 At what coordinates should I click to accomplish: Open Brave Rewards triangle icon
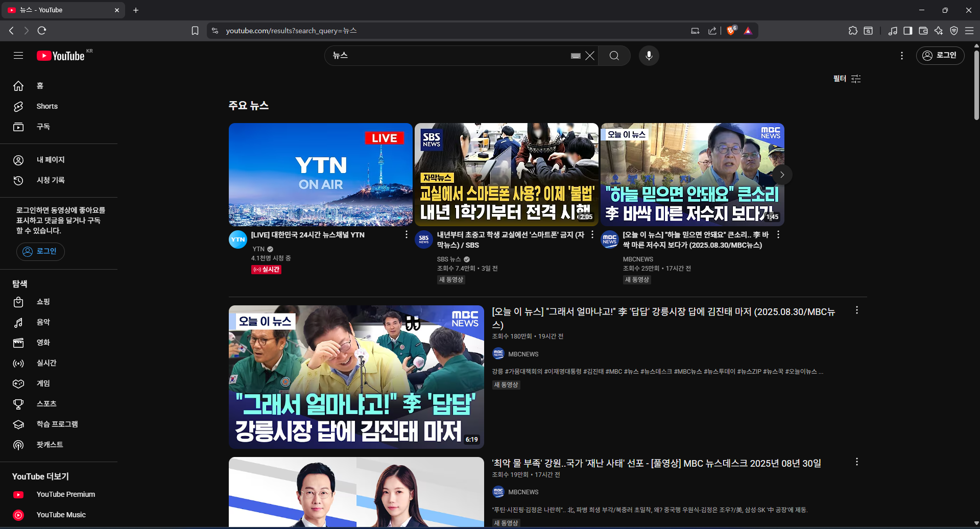tap(748, 31)
